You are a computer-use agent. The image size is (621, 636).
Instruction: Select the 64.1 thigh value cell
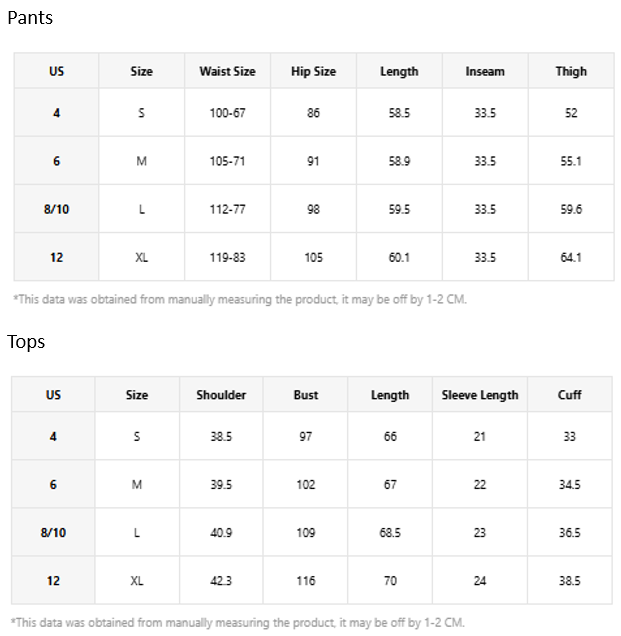(x=571, y=257)
